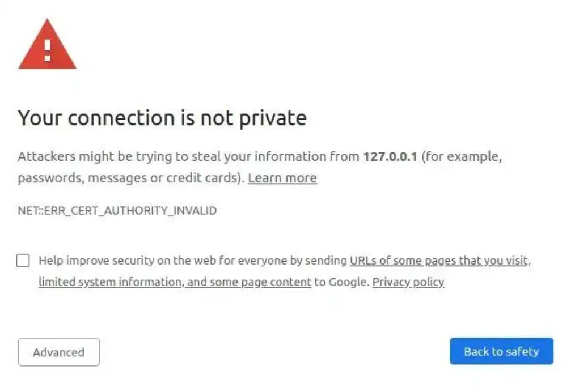575x392 pixels.
Task: Click 'URLs of some pages that you visit' link
Action: point(438,261)
